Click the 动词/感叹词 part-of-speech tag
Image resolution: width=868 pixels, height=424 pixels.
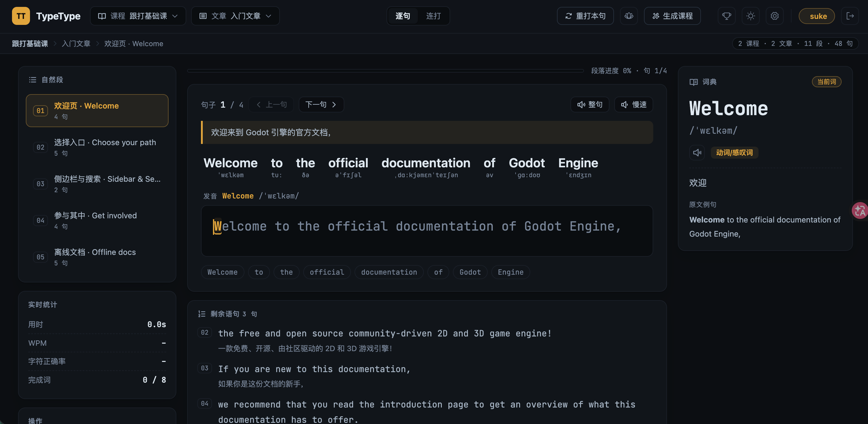click(x=734, y=153)
